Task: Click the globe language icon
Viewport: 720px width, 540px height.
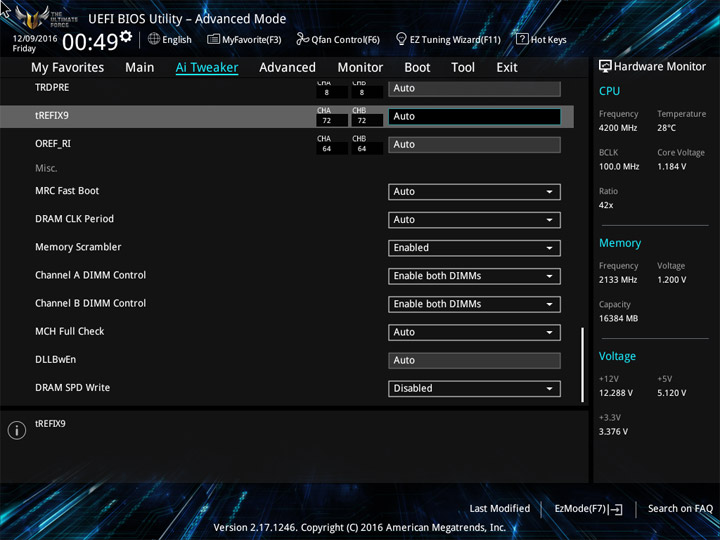Action: 154,39
